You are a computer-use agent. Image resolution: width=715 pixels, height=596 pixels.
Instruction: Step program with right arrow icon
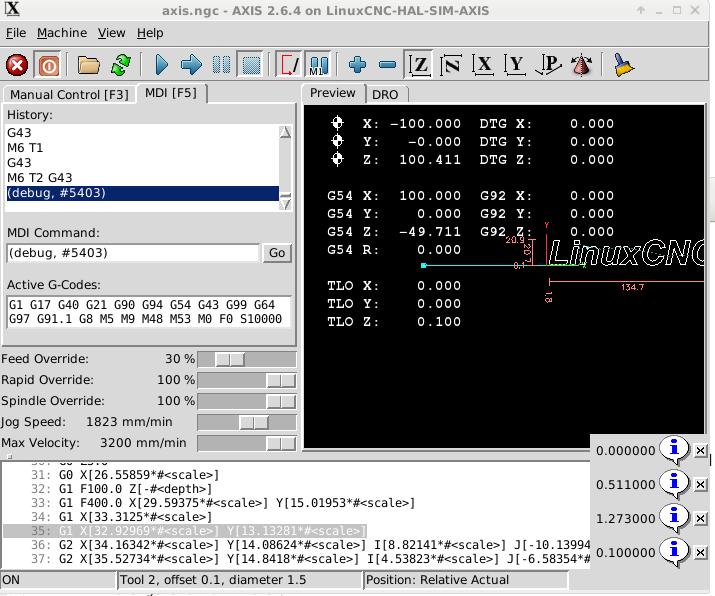(191, 65)
